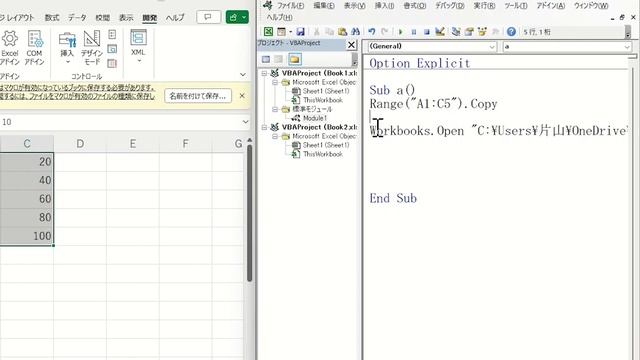The width and height of the screenshot is (640, 360).
Task: Click the Cut scissors icon in VBE toolbar
Action: [x=316, y=31]
